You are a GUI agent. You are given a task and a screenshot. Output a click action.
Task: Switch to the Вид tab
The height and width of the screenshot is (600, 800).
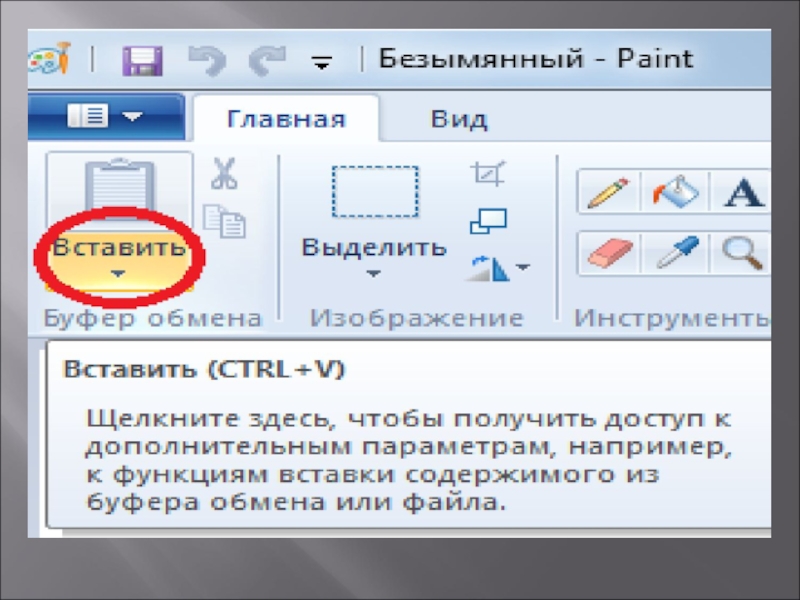click(459, 119)
